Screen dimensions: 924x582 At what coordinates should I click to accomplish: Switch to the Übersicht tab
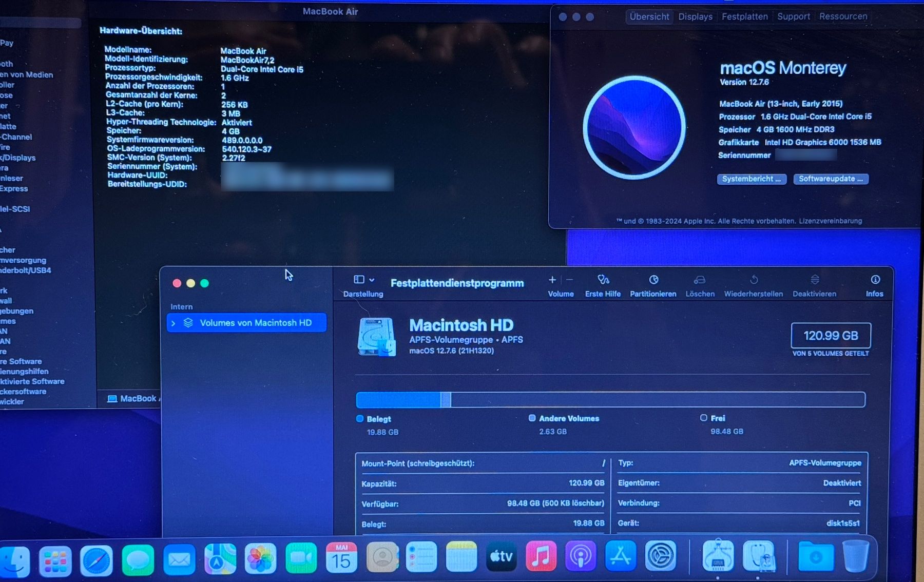[649, 16]
